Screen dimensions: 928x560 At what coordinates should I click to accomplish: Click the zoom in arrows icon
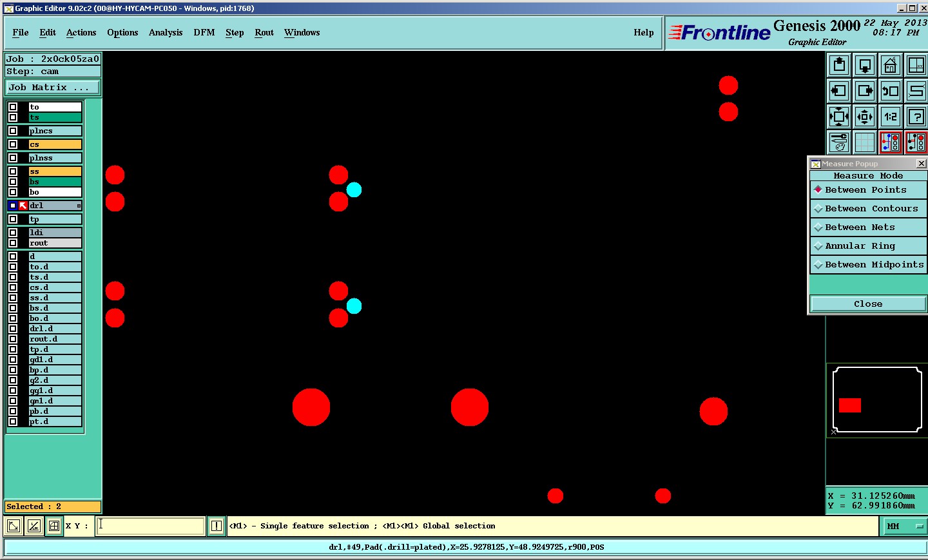pos(839,117)
